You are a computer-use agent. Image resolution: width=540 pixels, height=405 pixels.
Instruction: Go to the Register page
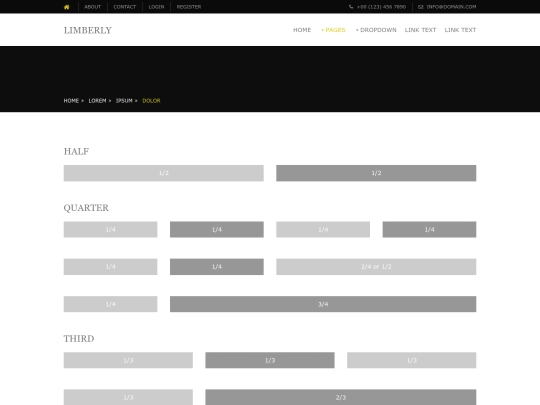(x=189, y=7)
